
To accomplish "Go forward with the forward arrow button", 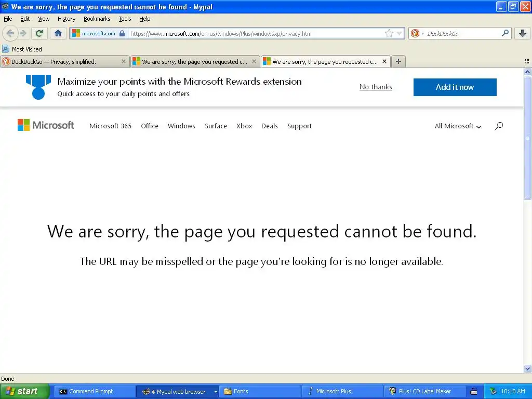I will 23,33.
